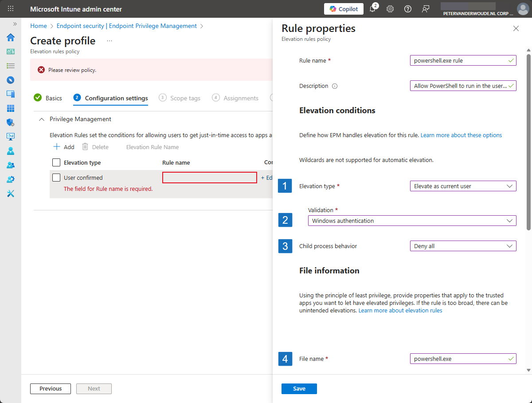
Task: Click the Add plus button
Action: 64,147
